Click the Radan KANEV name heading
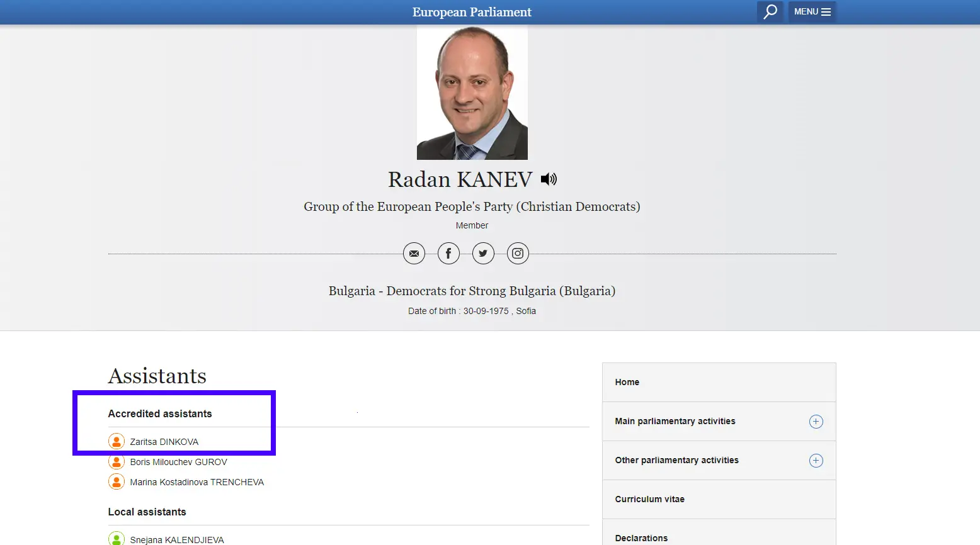Screen dimensions: 980x545 tap(460, 180)
